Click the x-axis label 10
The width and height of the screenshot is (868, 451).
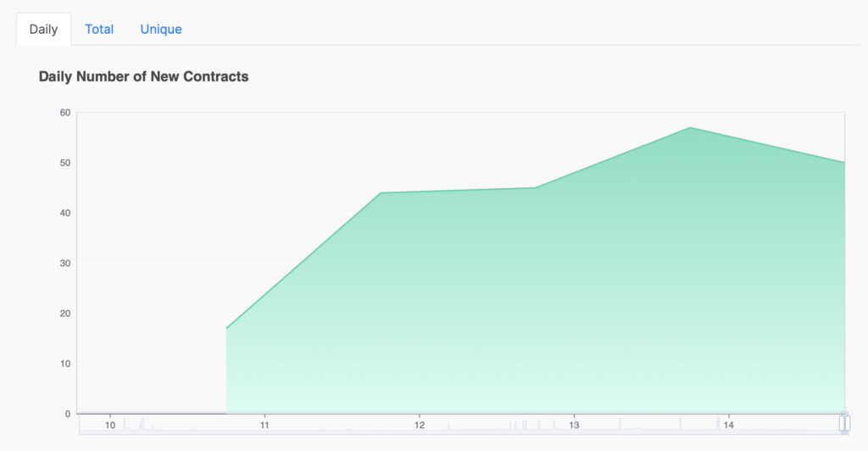click(x=110, y=426)
